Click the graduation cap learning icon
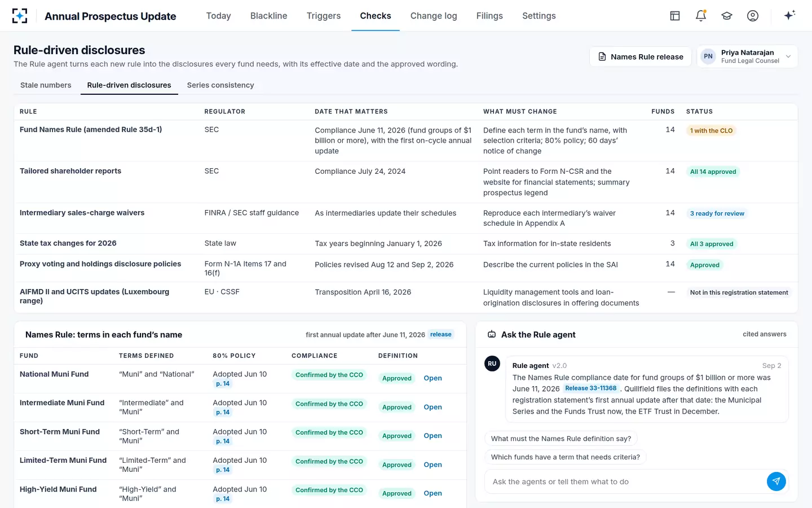812x508 pixels. pos(727,16)
